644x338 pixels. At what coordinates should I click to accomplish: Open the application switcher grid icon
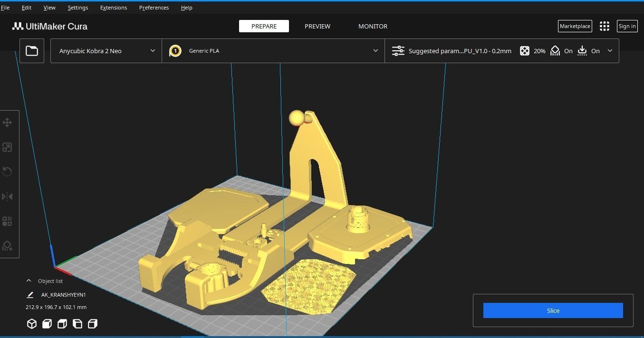(605, 26)
